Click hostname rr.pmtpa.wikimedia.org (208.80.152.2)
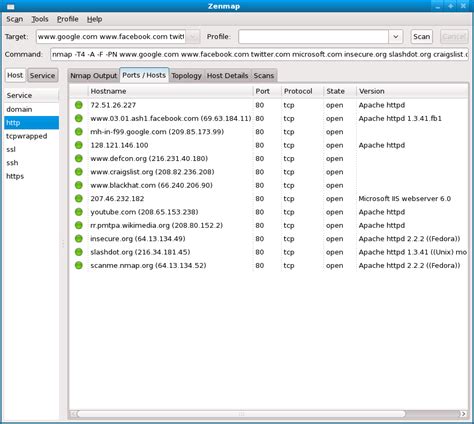Screen dimensions: 474x424 (157, 225)
